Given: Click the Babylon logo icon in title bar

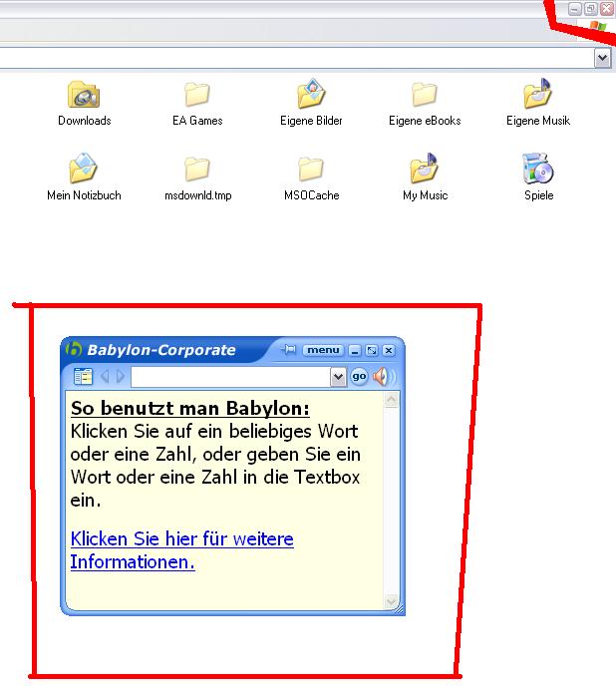Looking at the screenshot, I should click(74, 349).
